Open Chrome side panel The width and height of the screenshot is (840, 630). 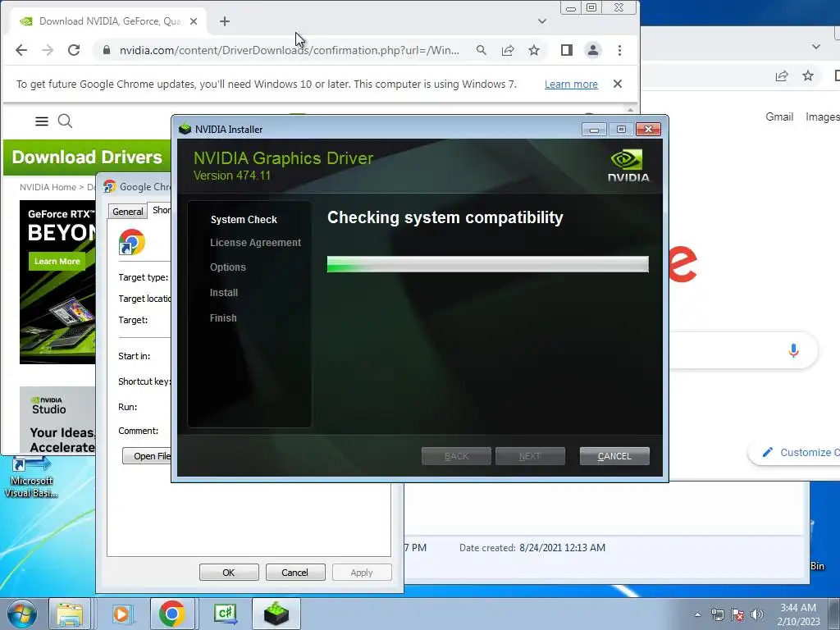(x=567, y=50)
